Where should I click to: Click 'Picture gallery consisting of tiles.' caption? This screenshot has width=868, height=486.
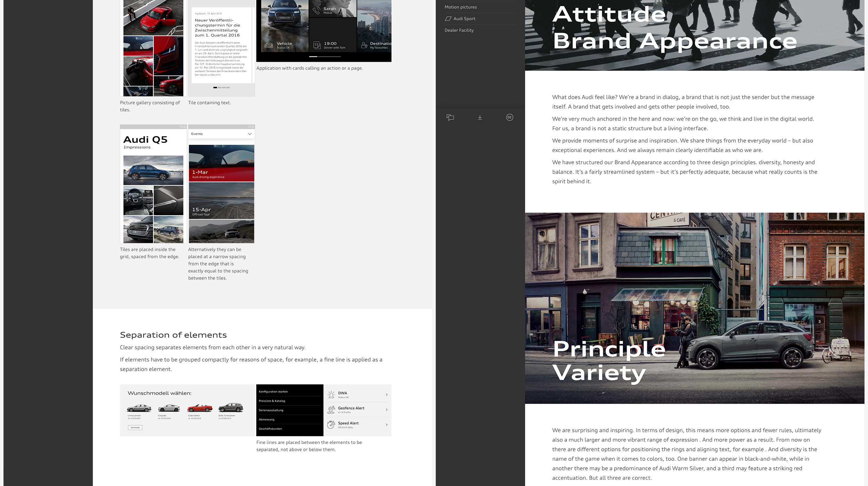pos(150,106)
